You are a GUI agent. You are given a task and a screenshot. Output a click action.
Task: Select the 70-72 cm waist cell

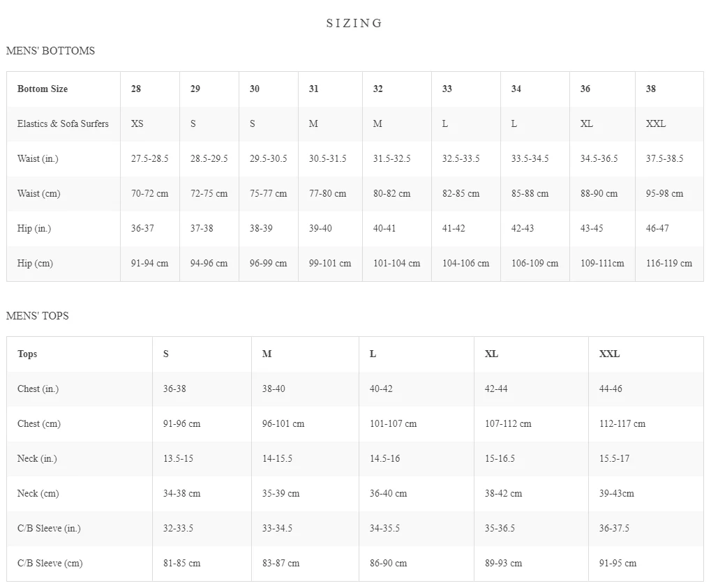pos(149,194)
